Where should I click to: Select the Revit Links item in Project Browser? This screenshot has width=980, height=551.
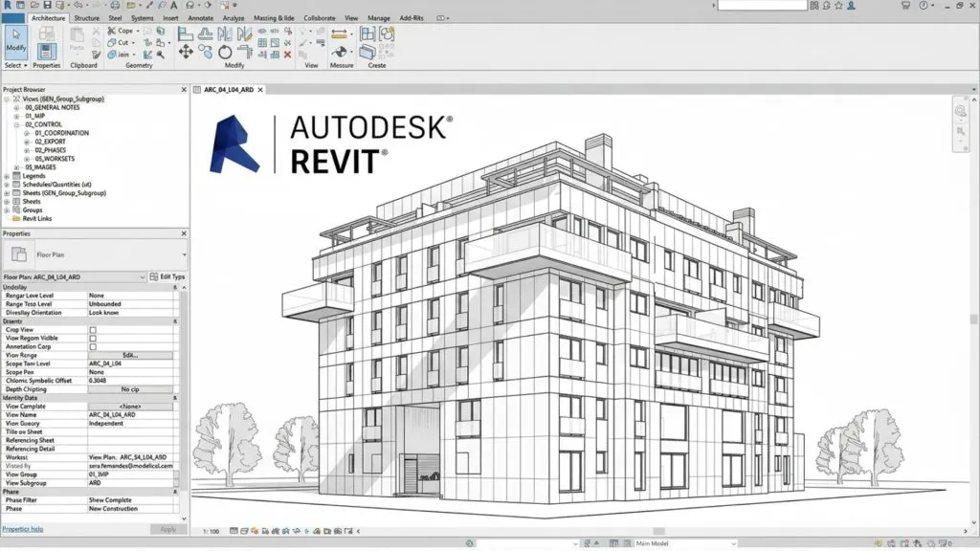point(37,219)
